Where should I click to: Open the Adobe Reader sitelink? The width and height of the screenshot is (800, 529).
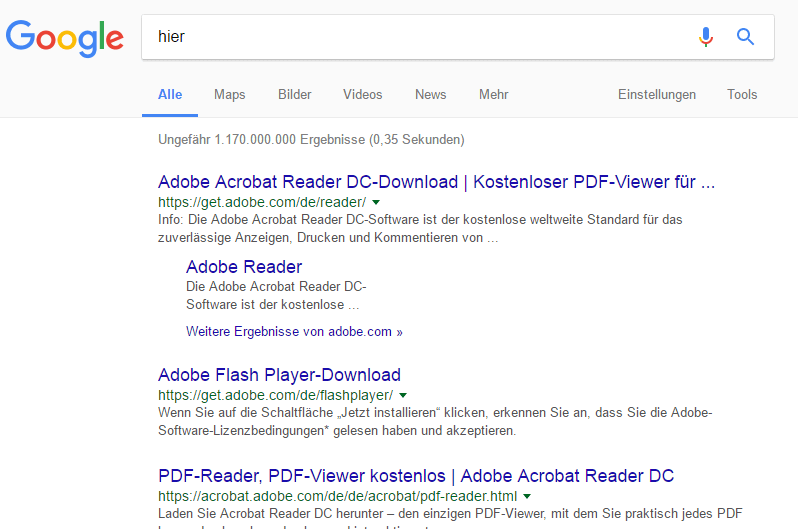coord(244,267)
